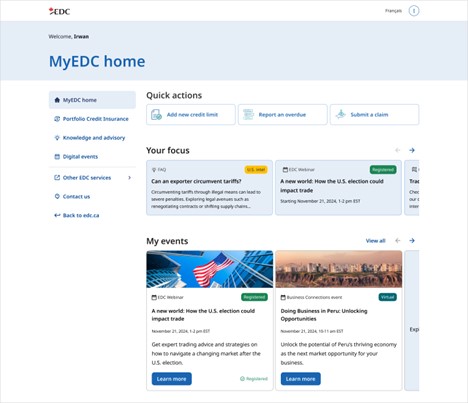Show previous Your focus cards with left arrow
The width and height of the screenshot is (468, 403).
[398, 150]
